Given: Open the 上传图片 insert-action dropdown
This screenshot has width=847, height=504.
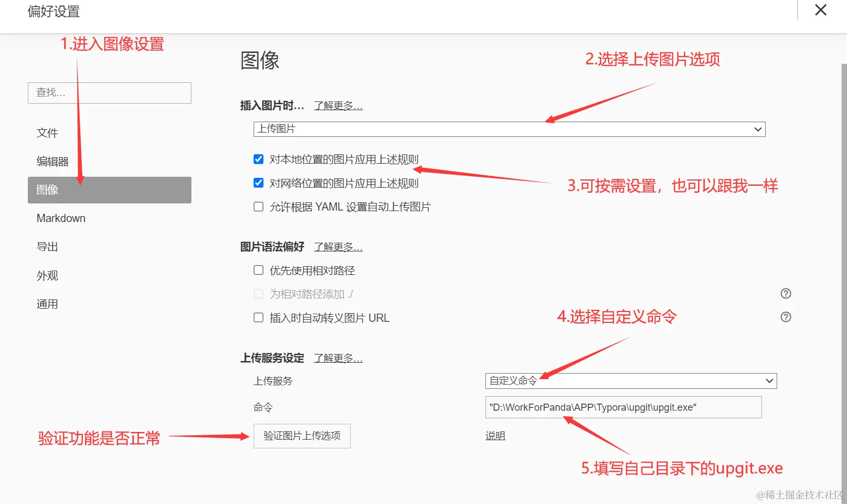Looking at the screenshot, I should pos(509,129).
